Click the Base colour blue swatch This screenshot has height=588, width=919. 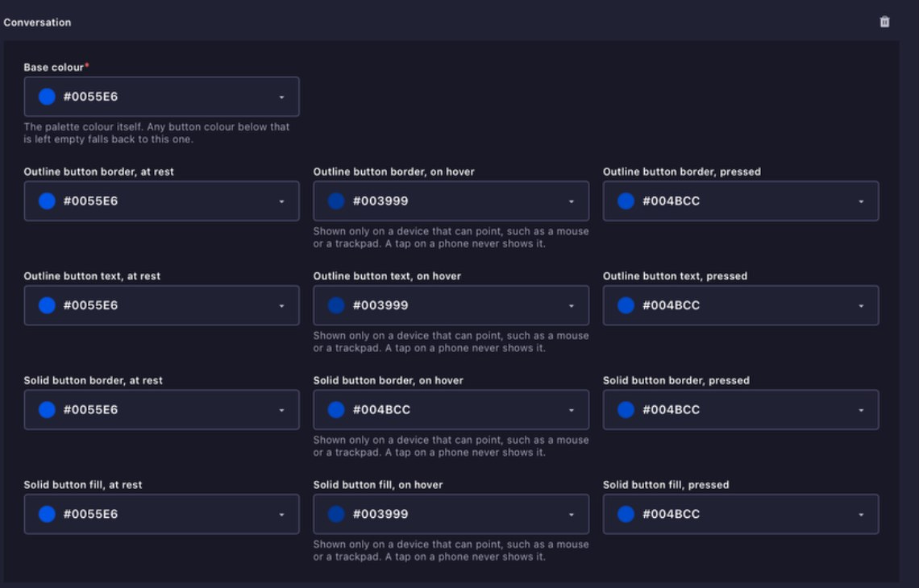pyautogui.click(x=47, y=97)
